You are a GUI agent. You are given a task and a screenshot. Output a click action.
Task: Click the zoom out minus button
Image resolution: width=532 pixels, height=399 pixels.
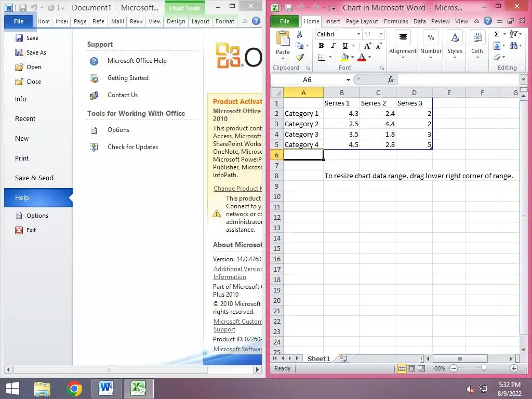(454, 368)
